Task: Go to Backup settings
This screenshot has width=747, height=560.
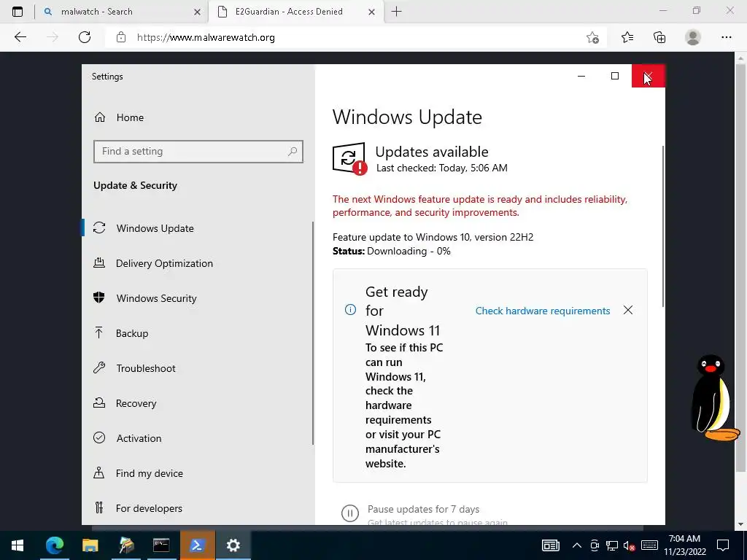Action: 132,333
